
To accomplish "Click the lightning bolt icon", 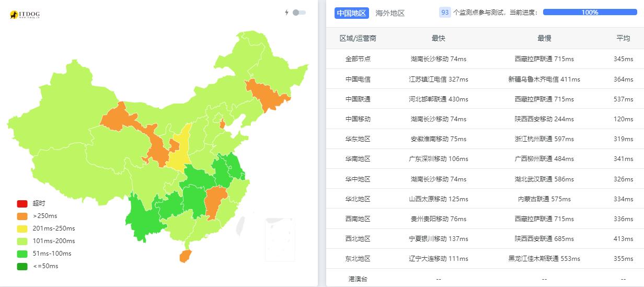I will (x=286, y=13).
